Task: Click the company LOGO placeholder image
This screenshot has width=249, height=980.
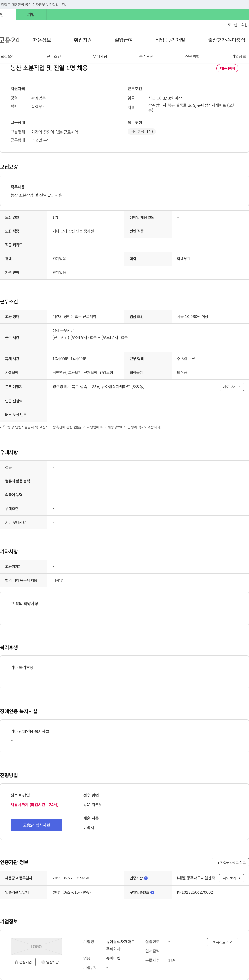Action: point(36,946)
